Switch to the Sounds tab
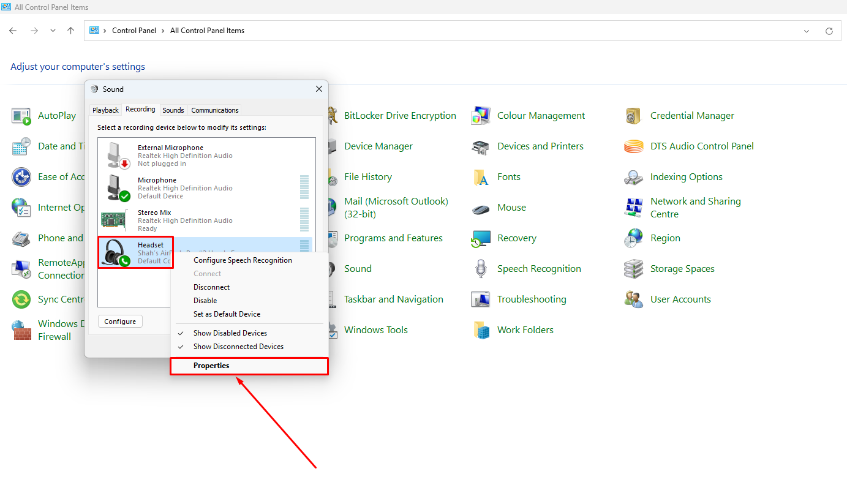 (173, 110)
